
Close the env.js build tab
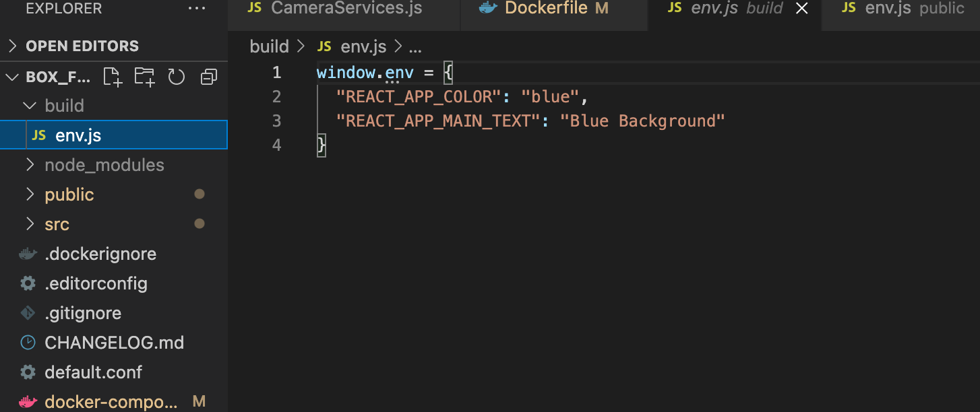[x=802, y=8]
